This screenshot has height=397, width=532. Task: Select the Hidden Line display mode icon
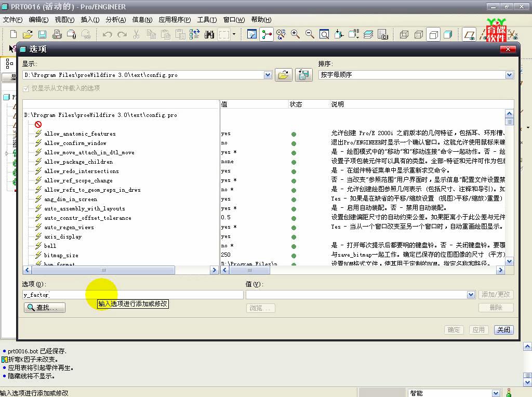point(419,34)
